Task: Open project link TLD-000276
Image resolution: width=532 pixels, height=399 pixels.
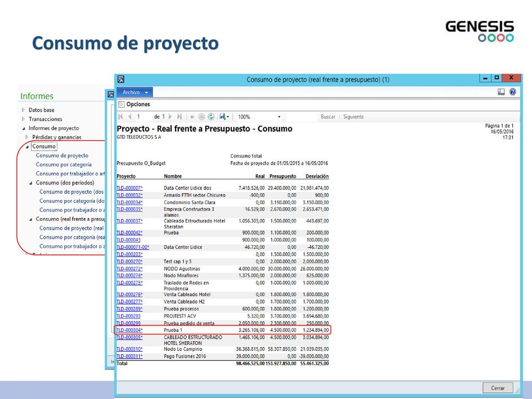Action: click(x=129, y=295)
